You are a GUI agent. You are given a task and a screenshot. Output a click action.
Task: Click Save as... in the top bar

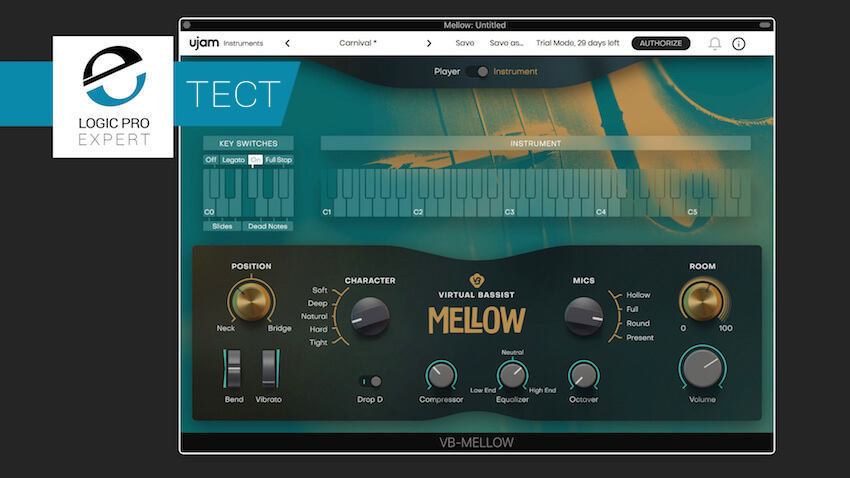click(506, 43)
